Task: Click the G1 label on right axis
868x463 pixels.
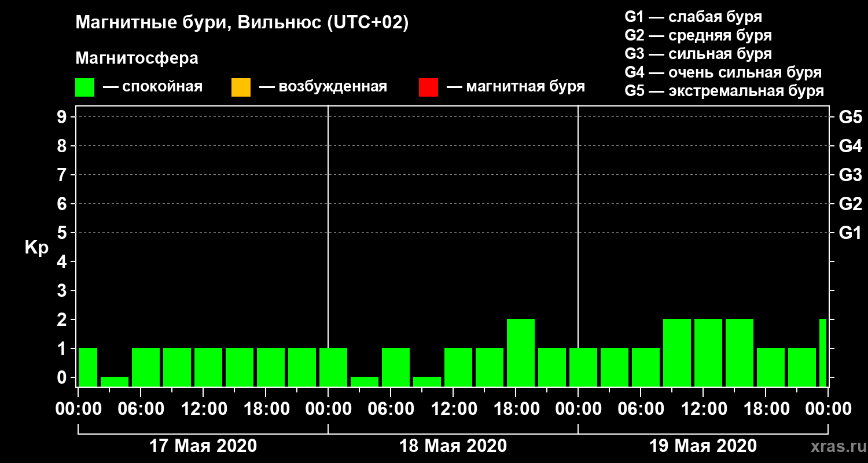Action: [x=850, y=233]
